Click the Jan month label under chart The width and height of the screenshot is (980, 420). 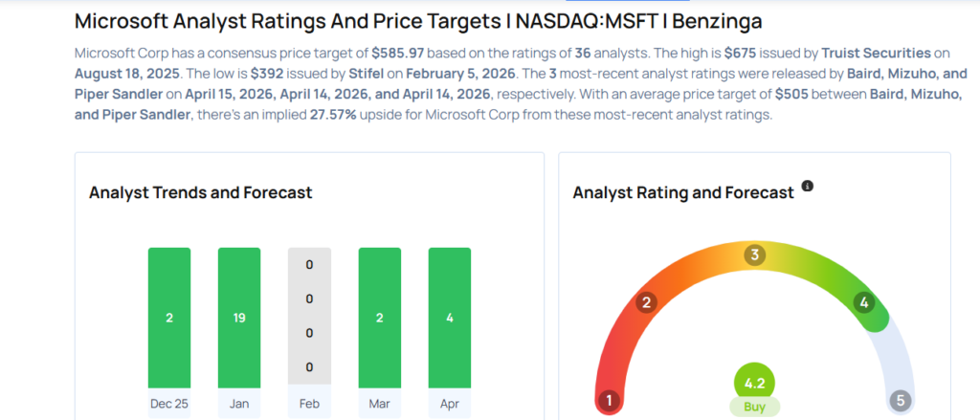[239, 404]
